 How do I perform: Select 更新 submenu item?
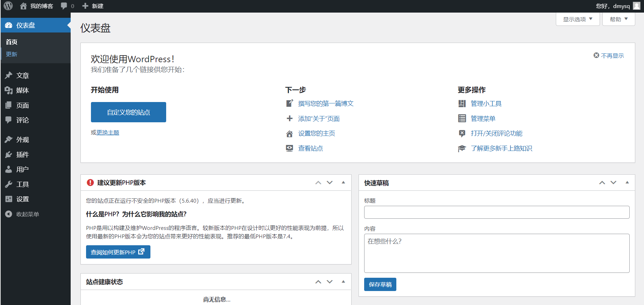pyautogui.click(x=12, y=54)
